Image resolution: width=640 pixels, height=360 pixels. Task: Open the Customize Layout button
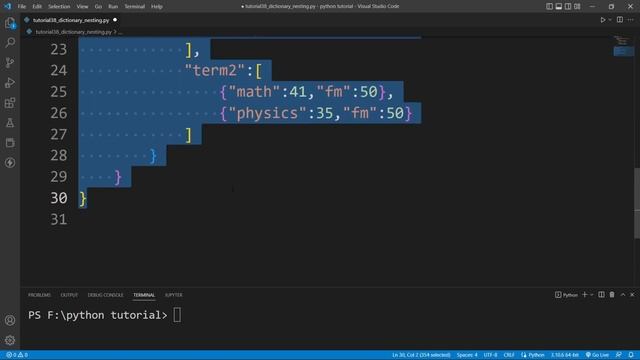(x=577, y=7)
